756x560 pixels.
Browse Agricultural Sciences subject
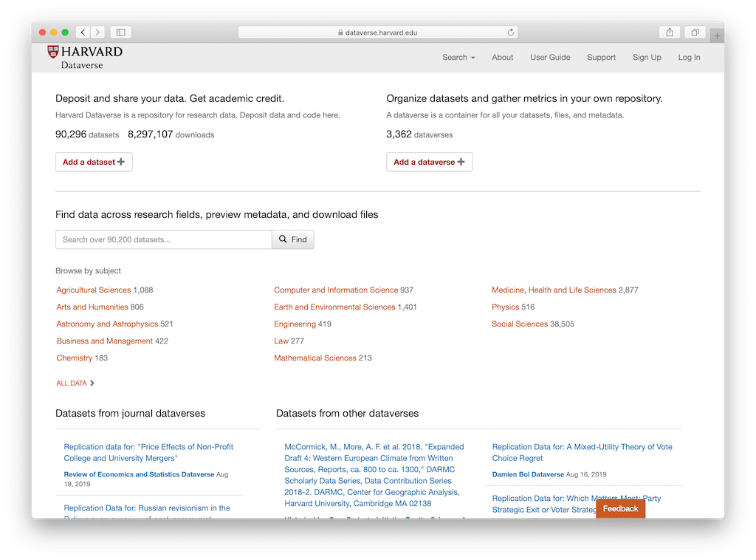(x=94, y=290)
